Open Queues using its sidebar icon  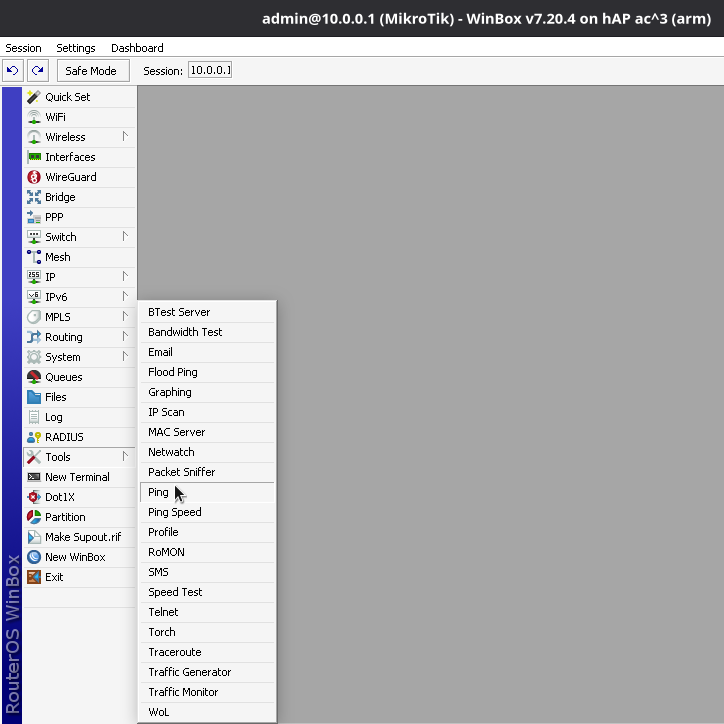pos(34,377)
